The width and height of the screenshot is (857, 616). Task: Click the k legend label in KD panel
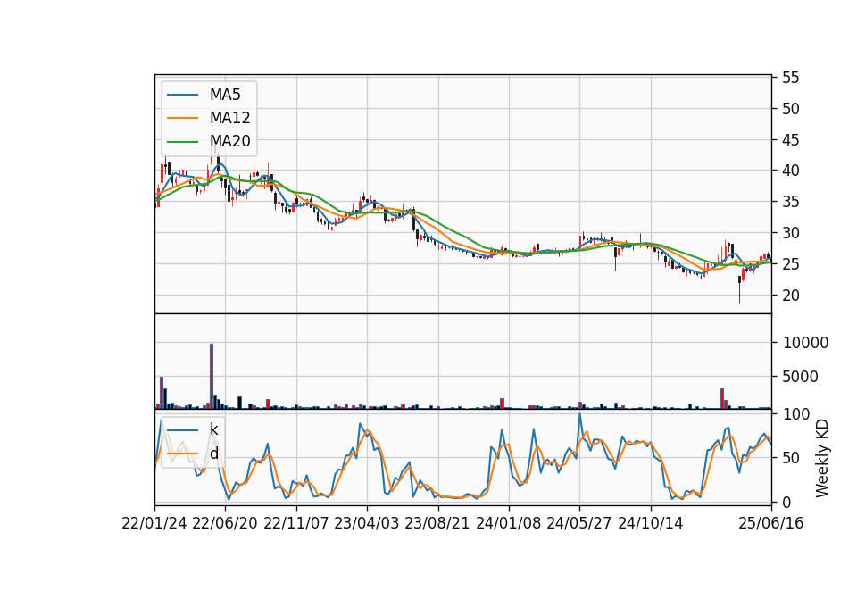[x=213, y=429]
